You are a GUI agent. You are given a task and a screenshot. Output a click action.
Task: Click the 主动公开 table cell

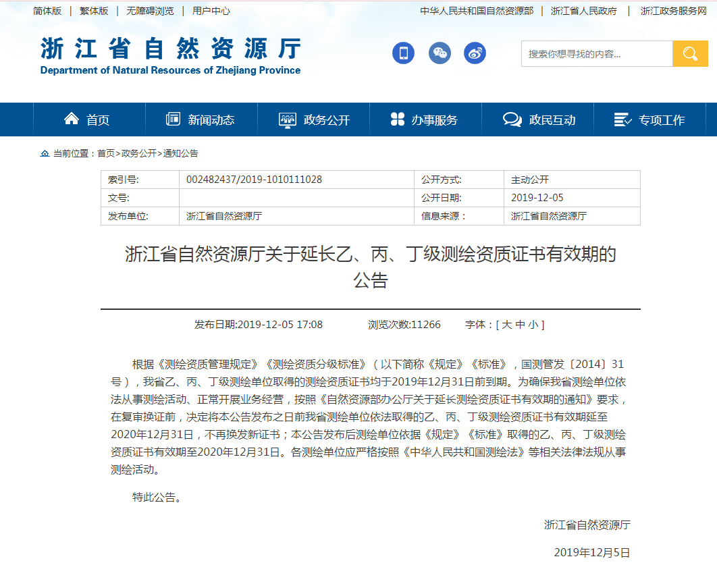click(x=572, y=180)
